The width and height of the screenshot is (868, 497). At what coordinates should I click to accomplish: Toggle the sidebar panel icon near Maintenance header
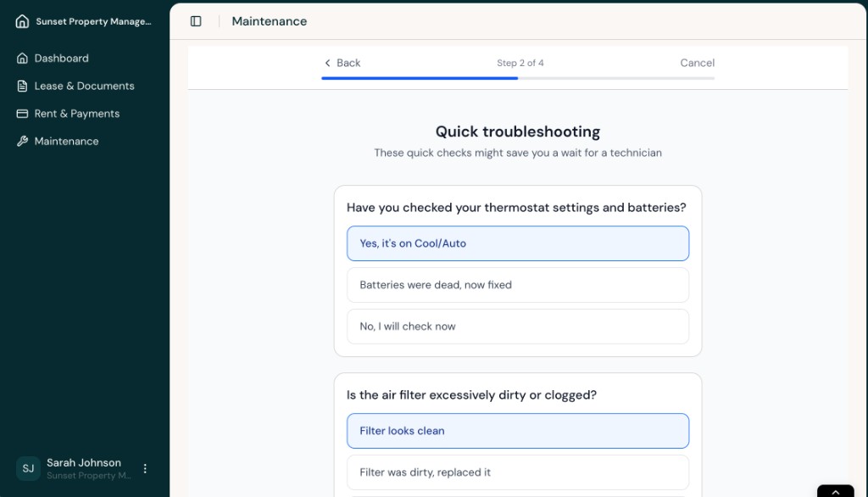point(196,20)
